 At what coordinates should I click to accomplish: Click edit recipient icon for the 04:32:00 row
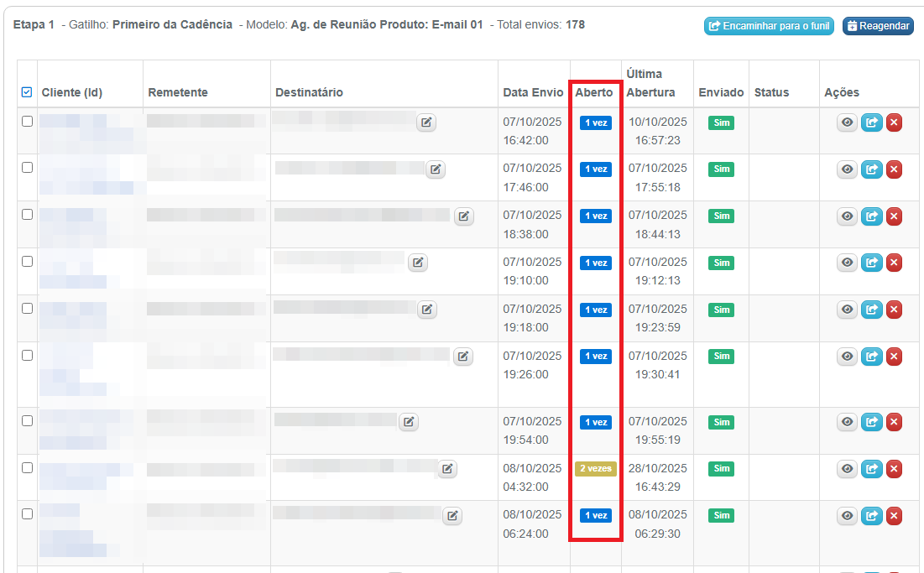click(448, 469)
